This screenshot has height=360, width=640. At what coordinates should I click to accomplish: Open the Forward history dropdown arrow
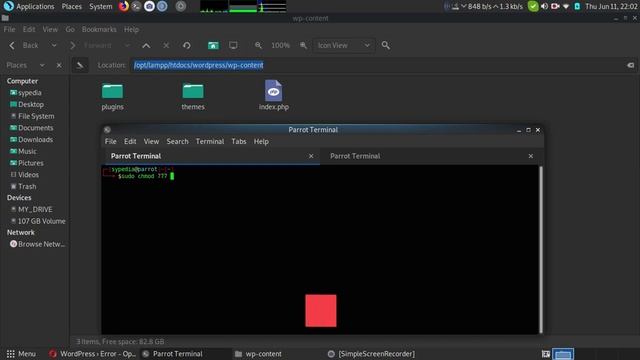[x=127, y=45]
